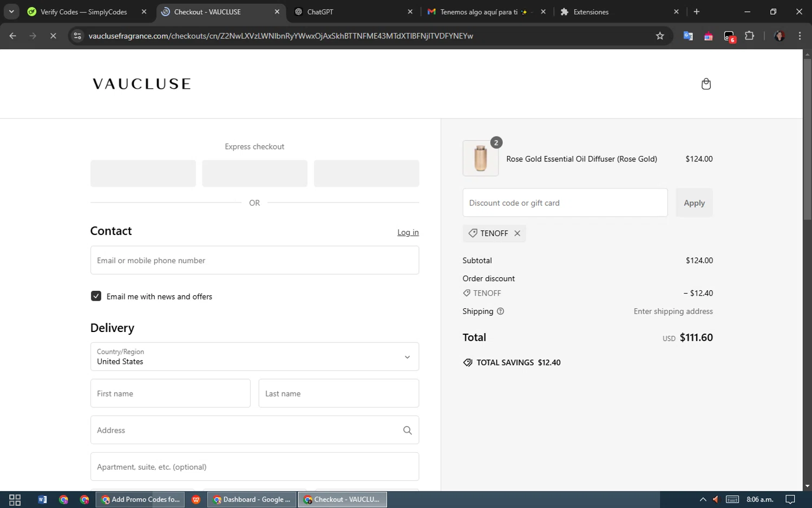Focus the Last name field
812x508 pixels.
click(x=339, y=394)
